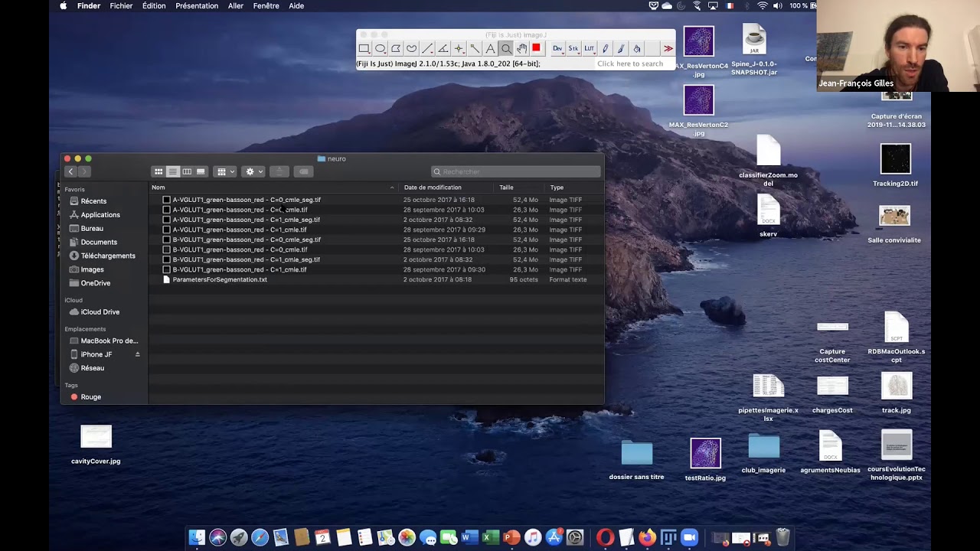Select the Polygon selection tool in ImageJ
The height and width of the screenshot is (551, 980).
396,48
